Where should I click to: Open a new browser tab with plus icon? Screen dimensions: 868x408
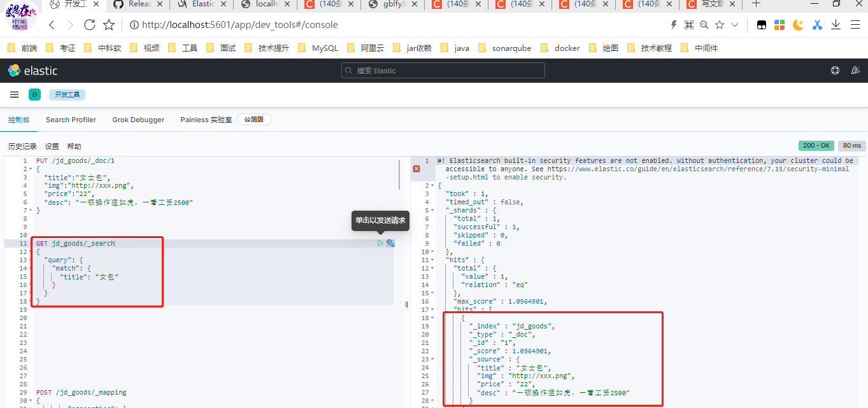pos(756,4)
